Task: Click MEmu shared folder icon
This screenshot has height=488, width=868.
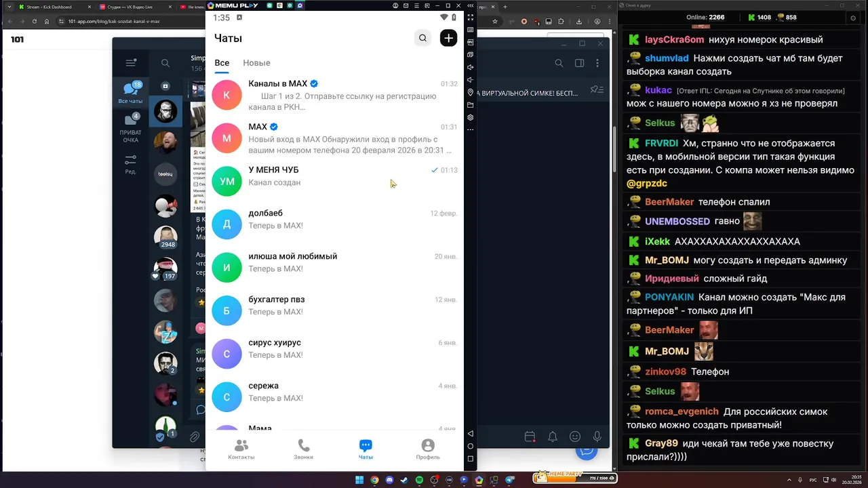Action: [471, 105]
